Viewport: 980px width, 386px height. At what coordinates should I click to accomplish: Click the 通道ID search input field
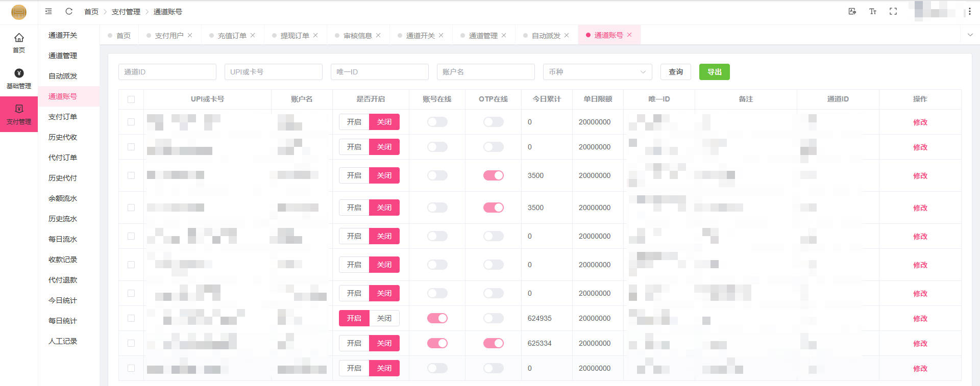pyautogui.click(x=167, y=72)
